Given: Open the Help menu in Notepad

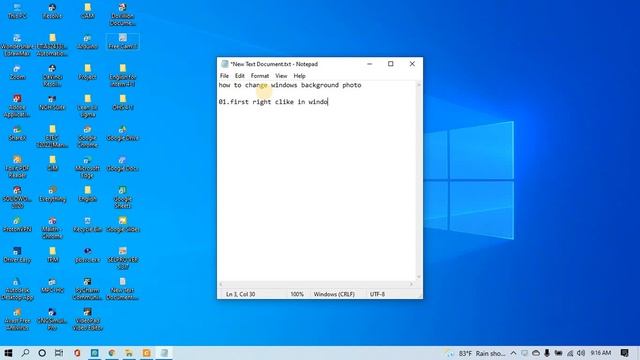Looking at the screenshot, I should 299,76.
